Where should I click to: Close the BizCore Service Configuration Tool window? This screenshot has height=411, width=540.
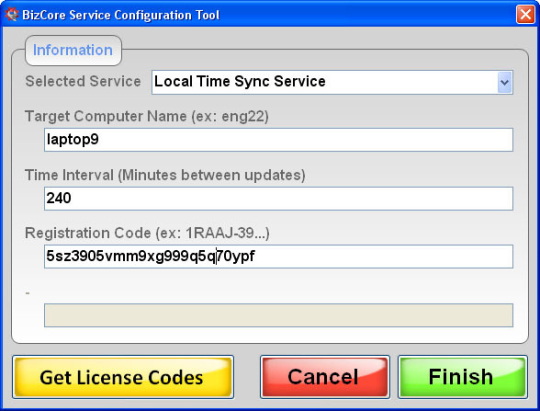point(525,14)
